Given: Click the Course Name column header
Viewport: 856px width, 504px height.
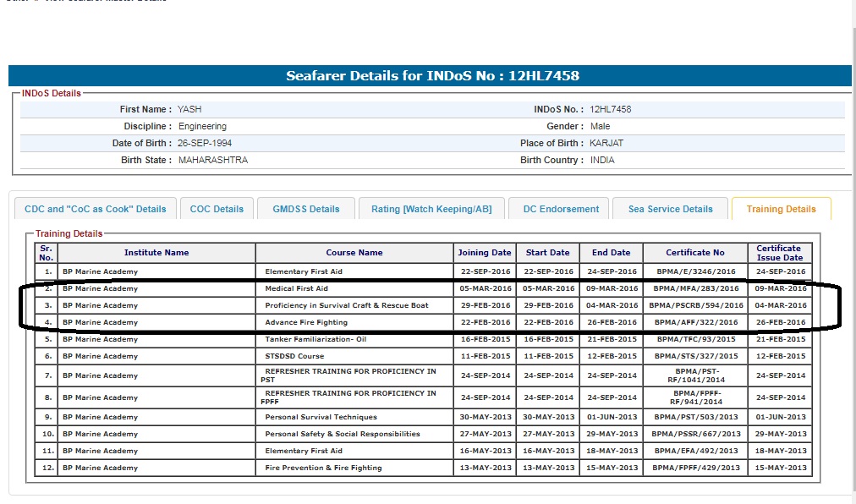Looking at the screenshot, I should pyautogui.click(x=354, y=253).
